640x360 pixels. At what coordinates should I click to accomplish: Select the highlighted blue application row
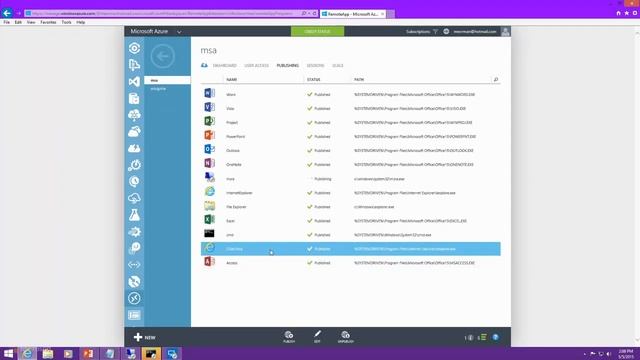(351, 249)
